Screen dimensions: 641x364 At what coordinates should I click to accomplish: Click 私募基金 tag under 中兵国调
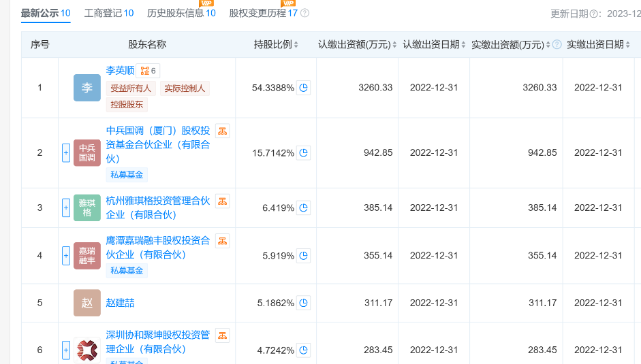coord(127,175)
